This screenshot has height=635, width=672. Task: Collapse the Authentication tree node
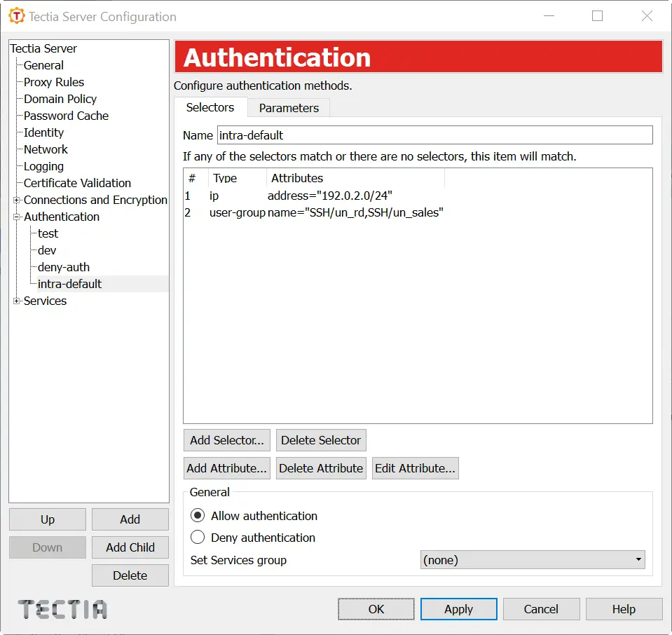(x=16, y=217)
